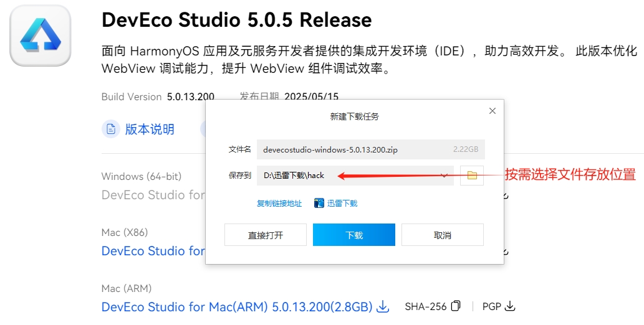Click the DevEco Studio logo icon
This screenshot has height=325, width=644.
tap(41, 35)
